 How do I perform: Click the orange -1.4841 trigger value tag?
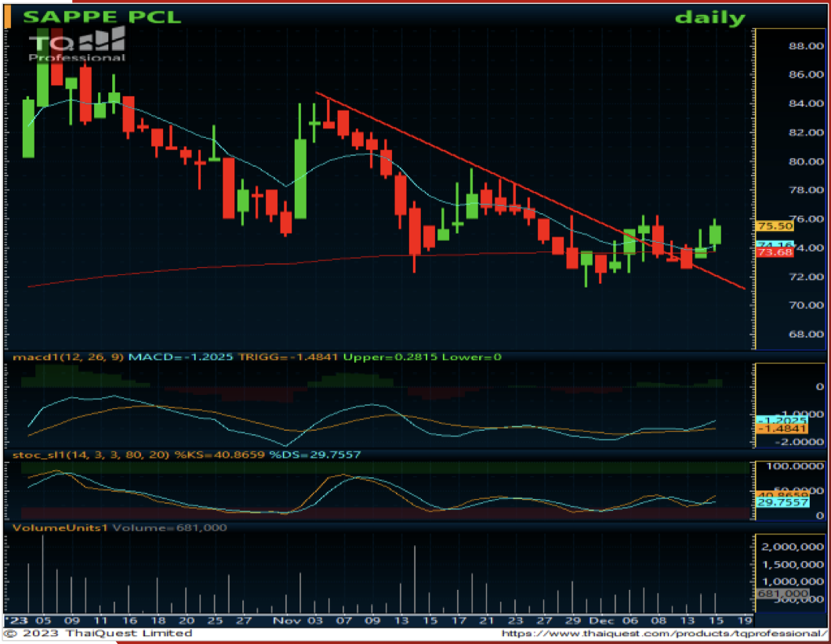(x=782, y=429)
